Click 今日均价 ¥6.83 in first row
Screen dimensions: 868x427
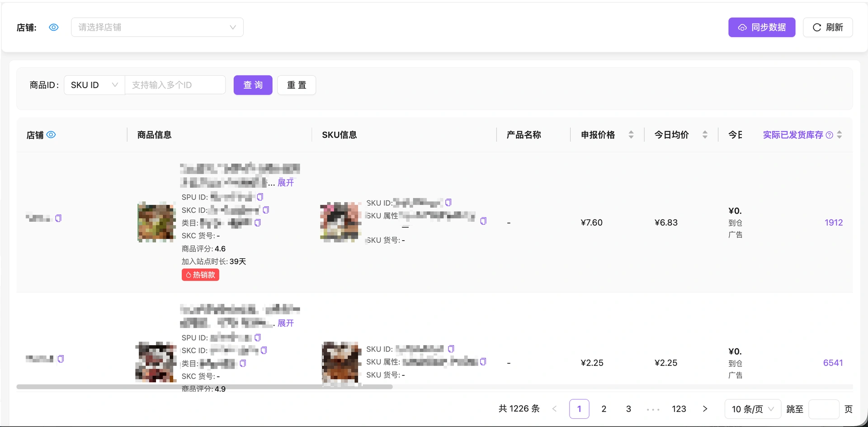pyautogui.click(x=666, y=223)
